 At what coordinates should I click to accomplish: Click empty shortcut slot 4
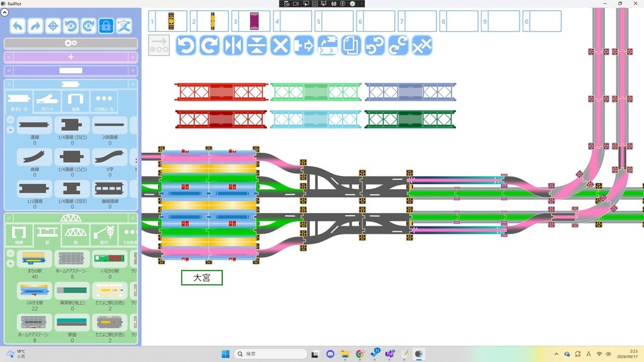coord(292,21)
